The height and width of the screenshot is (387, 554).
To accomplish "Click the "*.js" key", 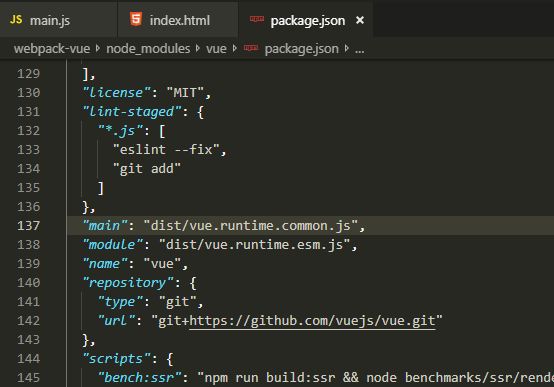I will tap(120, 131).
